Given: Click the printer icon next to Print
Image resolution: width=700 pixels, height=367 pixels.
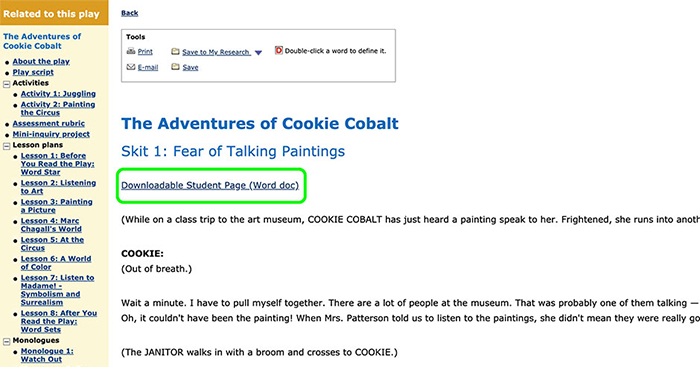Looking at the screenshot, I should [x=131, y=51].
